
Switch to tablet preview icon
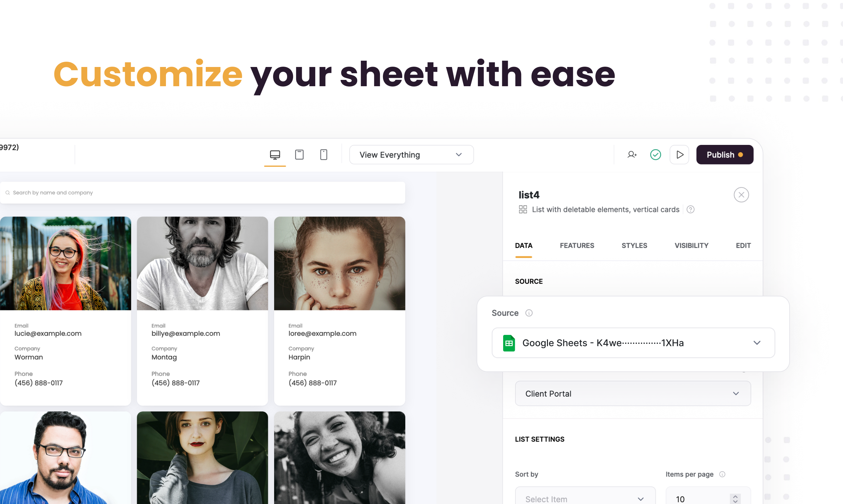[299, 155]
